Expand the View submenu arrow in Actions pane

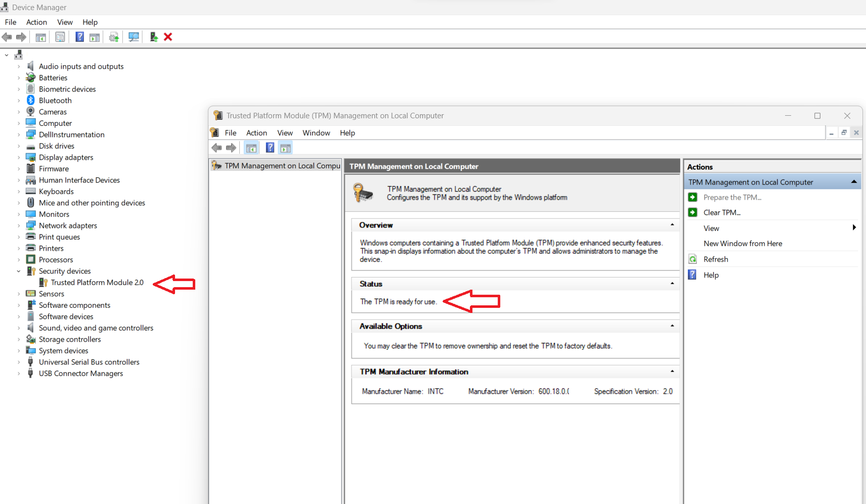point(854,227)
